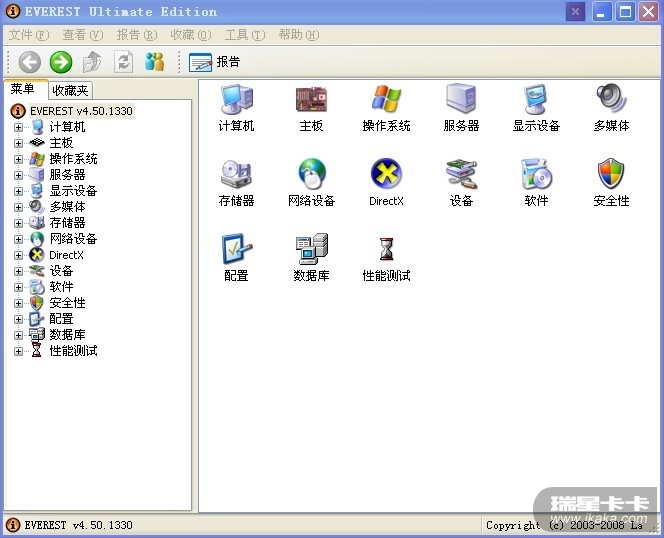Select 存储器 in the tree
This screenshot has height=538, width=664.
(x=67, y=223)
